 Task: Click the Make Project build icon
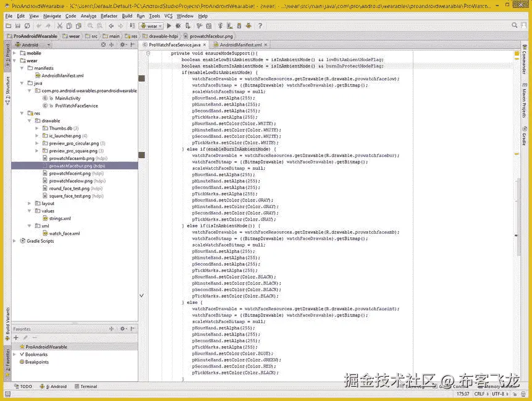click(132, 26)
